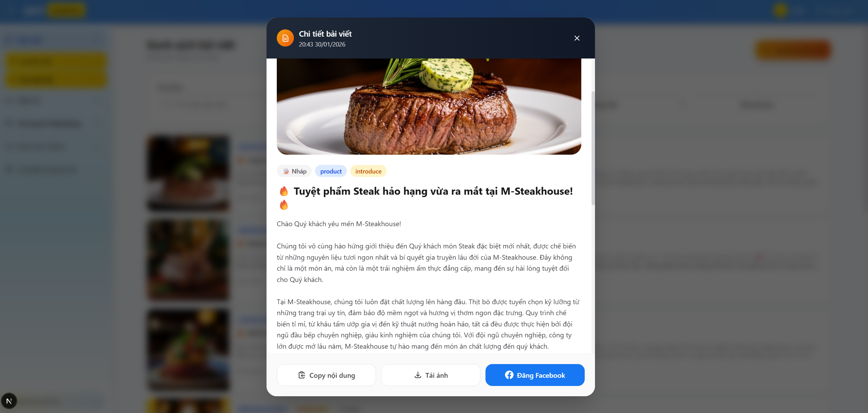Click the steak photo in the post
Screen dimensions: 868x413
point(429,106)
